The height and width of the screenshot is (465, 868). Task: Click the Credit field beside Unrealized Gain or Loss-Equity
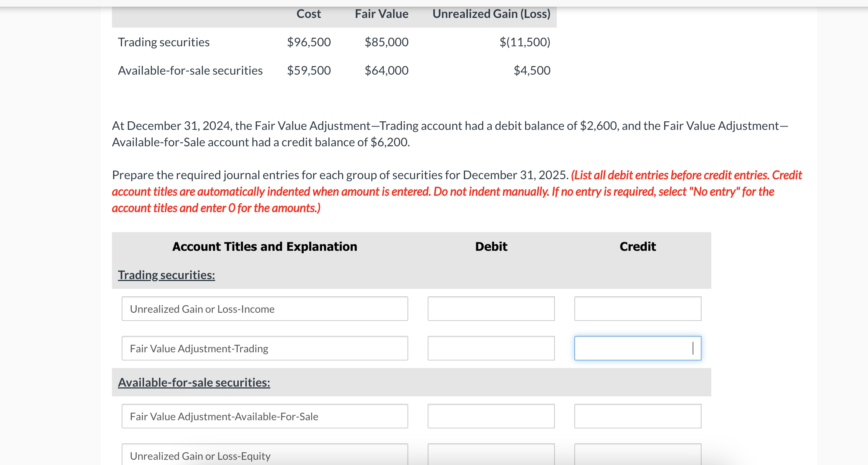(x=637, y=455)
